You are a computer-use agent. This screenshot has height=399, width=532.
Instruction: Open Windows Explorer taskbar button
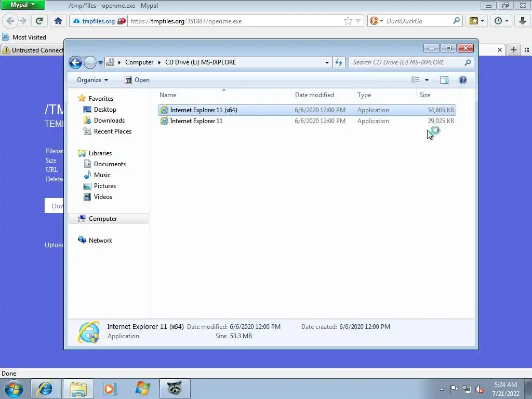pos(78,389)
